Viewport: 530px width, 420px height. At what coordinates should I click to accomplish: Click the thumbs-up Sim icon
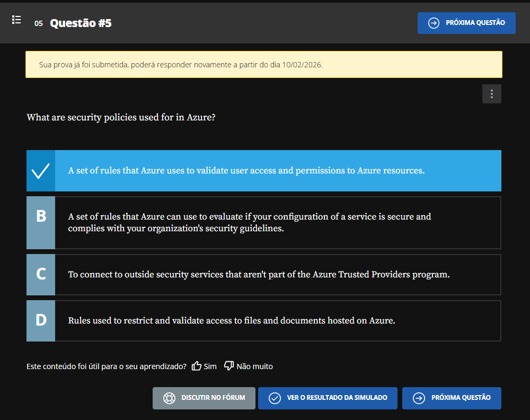[x=197, y=366]
